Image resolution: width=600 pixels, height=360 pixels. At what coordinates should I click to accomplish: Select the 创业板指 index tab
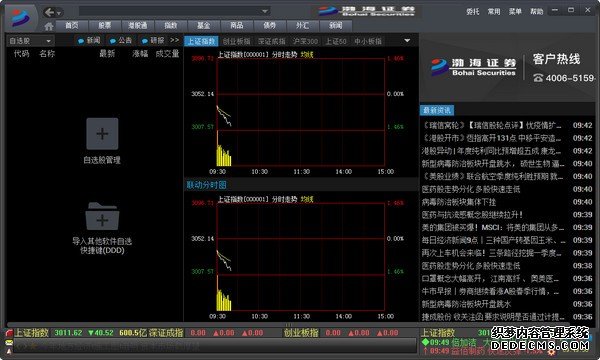pyautogui.click(x=236, y=41)
